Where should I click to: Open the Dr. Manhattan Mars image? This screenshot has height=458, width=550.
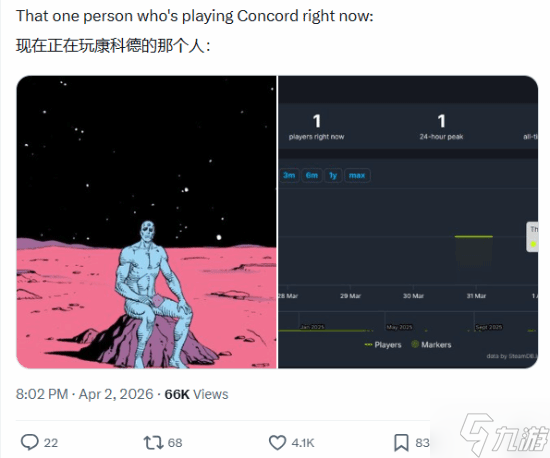[x=146, y=222]
